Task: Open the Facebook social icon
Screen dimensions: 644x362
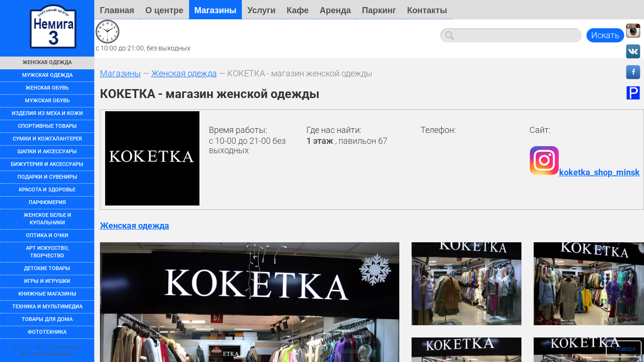Action: click(x=633, y=72)
